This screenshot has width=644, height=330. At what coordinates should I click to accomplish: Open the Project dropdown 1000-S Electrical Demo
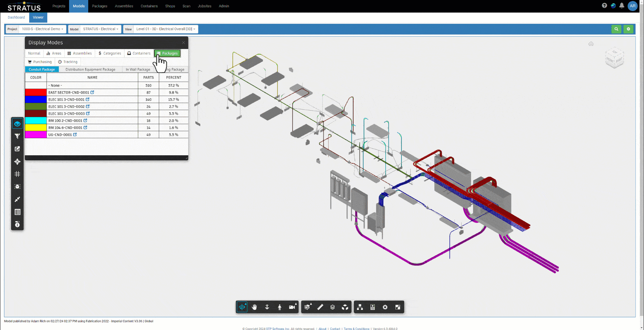tap(42, 29)
